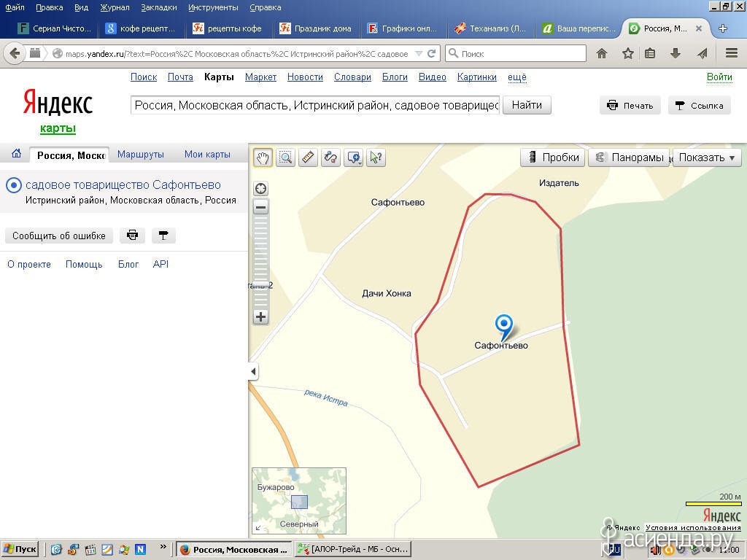The image size is (747, 560).
Task: Close the active 'Россия, М...' browser tab
Action: [x=698, y=28]
